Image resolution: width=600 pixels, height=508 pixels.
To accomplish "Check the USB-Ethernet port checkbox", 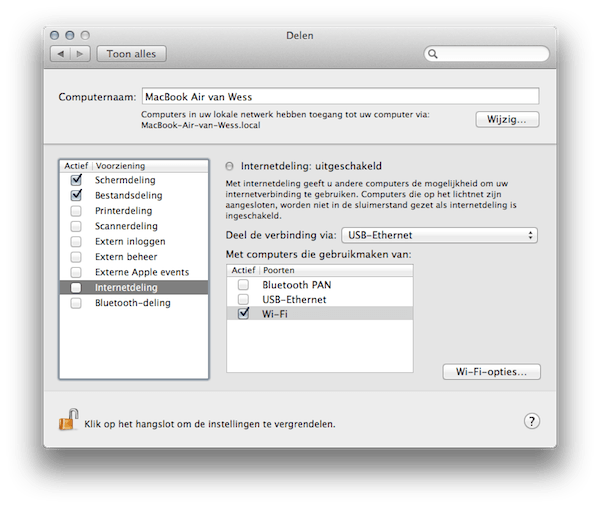I will tap(243, 299).
